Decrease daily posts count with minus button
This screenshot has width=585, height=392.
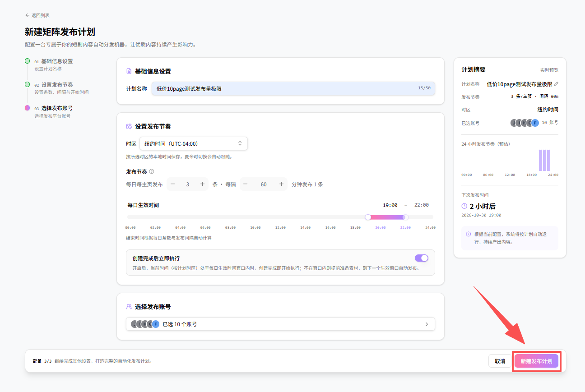coord(173,184)
